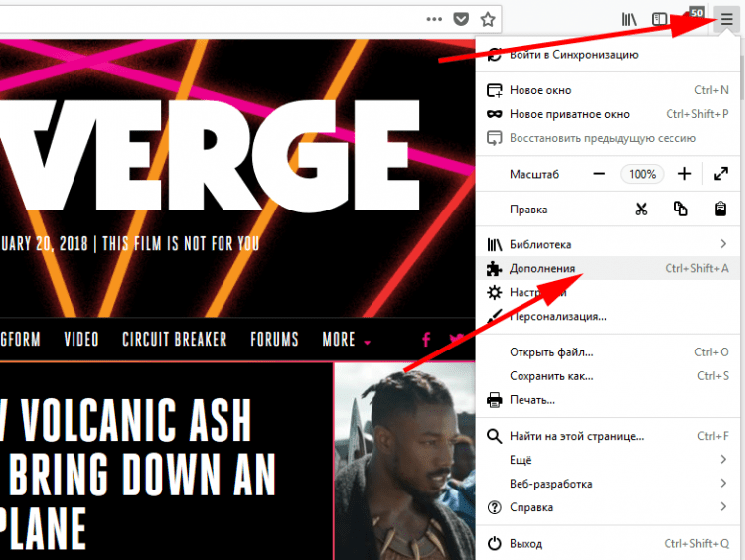Zoom in with plus button

pyautogui.click(x=684, y=174)
